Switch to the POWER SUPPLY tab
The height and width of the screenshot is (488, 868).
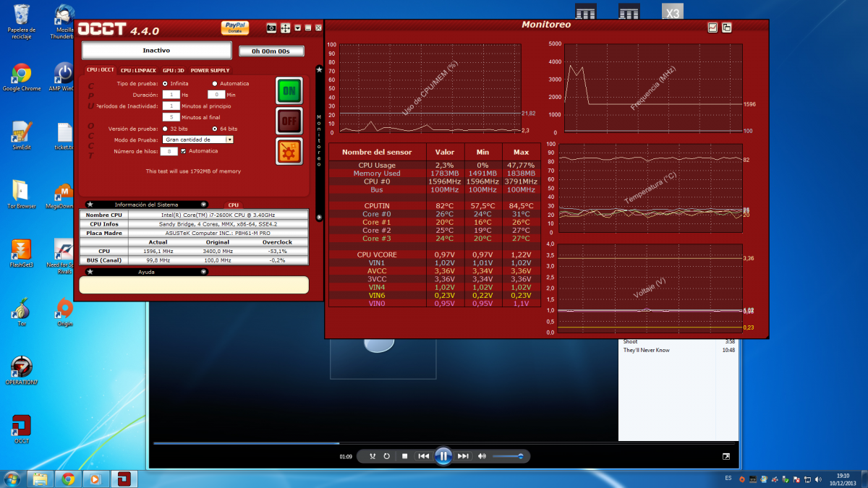210,70
